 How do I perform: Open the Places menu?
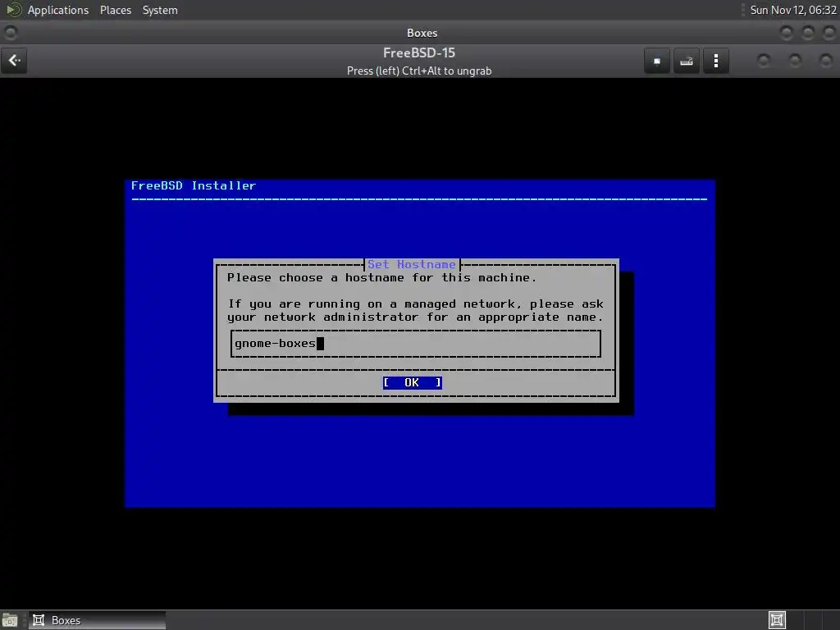point(115,10)
